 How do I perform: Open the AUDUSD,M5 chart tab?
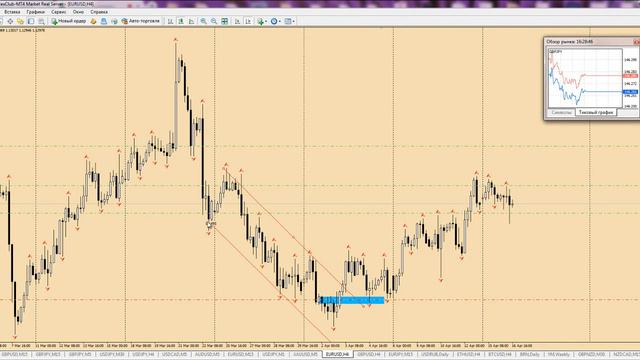click(207, 354)
